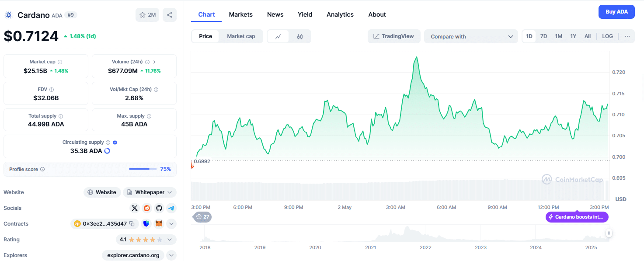Open Cardano X (Twitter) social link
Screen dimensions: 644x261
point(135,208)
